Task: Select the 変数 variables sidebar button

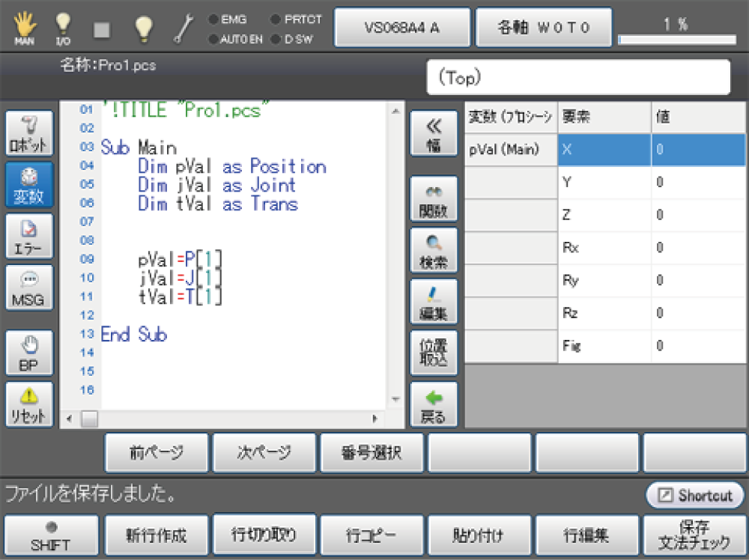Action: pos(29,184)
